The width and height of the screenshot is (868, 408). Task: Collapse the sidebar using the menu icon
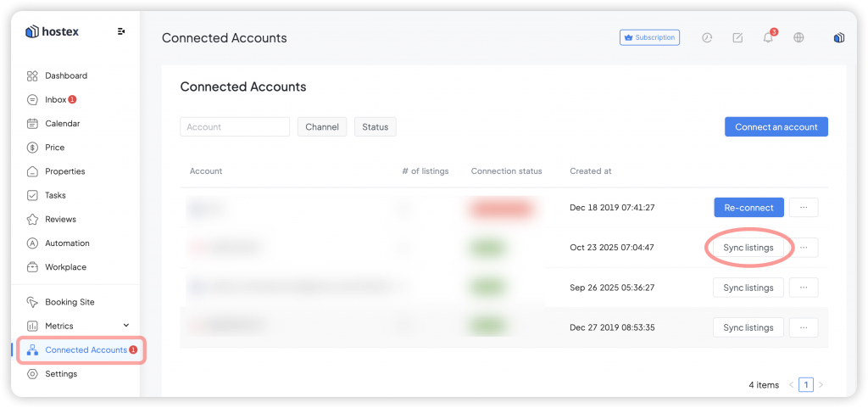[x=121, y=31]
